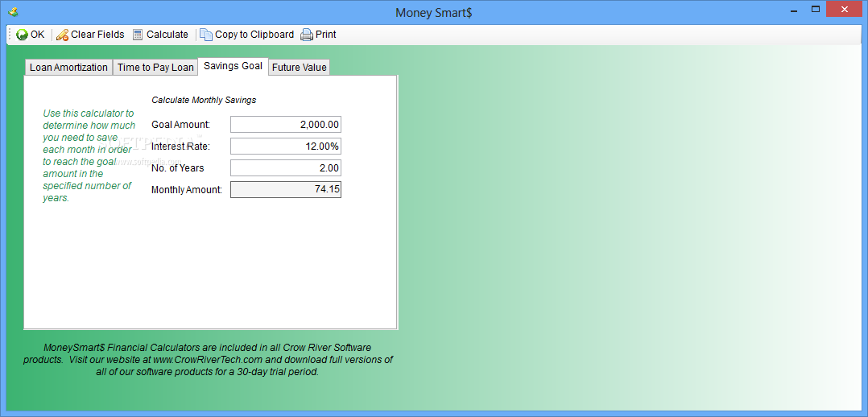Click the green calculator description text
Screen dimensions: 868x417
89,155
